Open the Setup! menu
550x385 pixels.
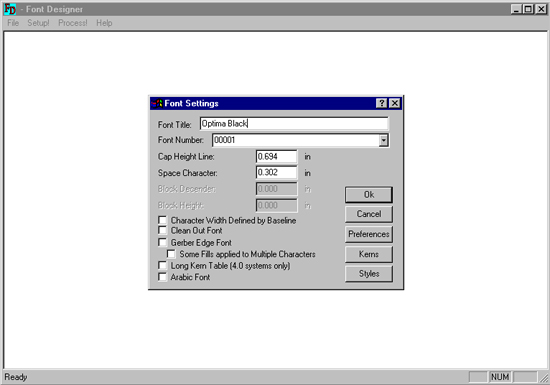pyautogui.click(x=38, y=23)
